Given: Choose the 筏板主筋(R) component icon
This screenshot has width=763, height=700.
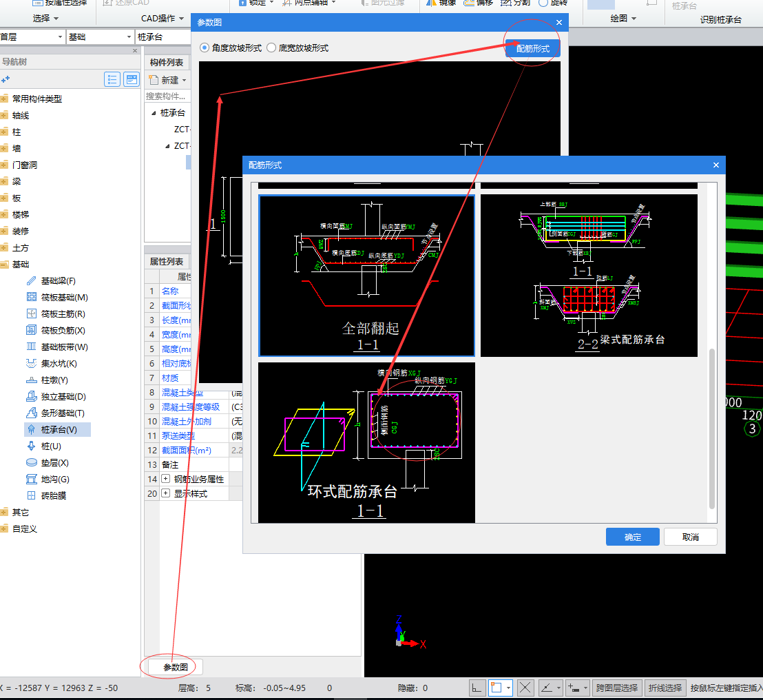Looking at the screenshot, I should click(x=31, y=314).
